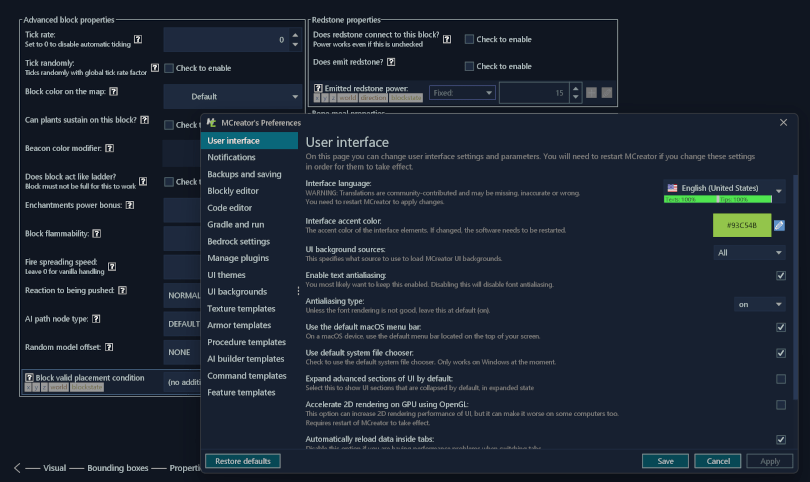This screenshot has height=482, width=810.
Task: Open help for Enchantments power bonus
Action: 130,205
